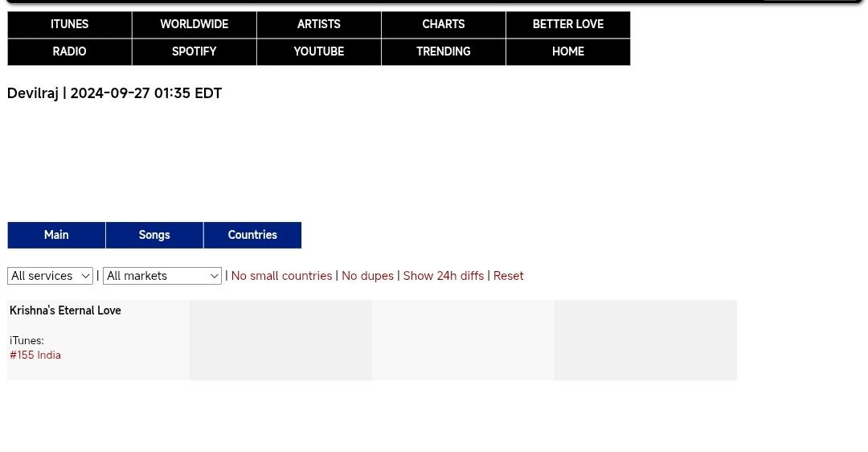Image resolution: width=868 pixels, height=452 pixels.
Task: Enable the No dupes filter
Action: click(x=367, y=276)
